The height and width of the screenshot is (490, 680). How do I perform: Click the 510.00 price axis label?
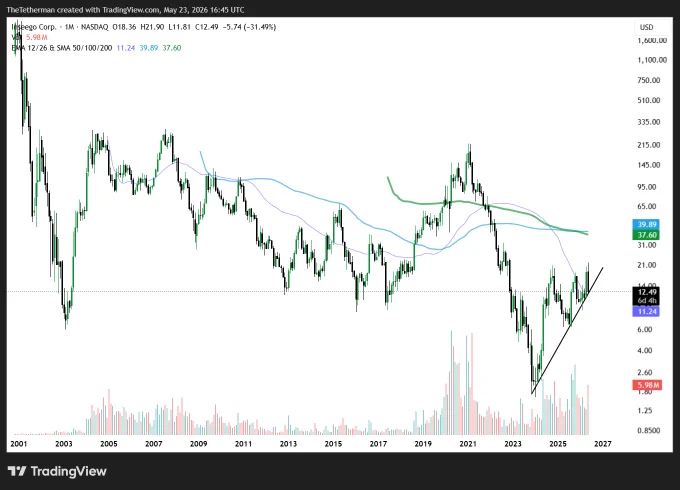click(x=649, y=100)
